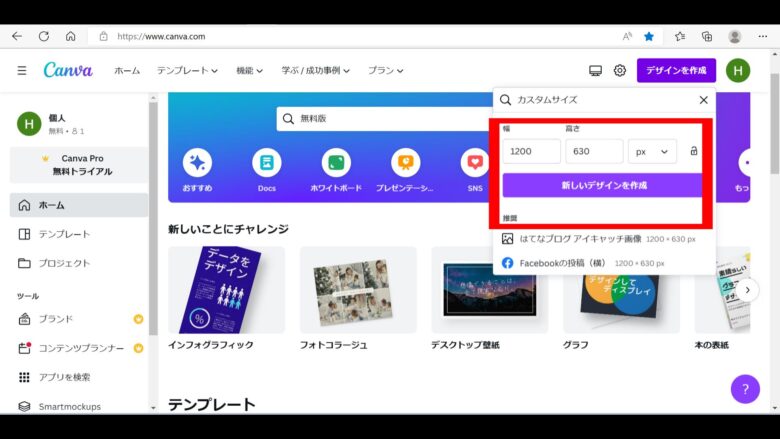The width and height of the screenshot is (780, 439).
Task: Open アプリを検索 in the sidebar
Action: 79,377
